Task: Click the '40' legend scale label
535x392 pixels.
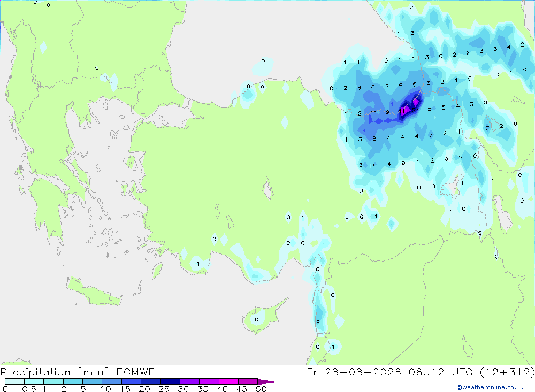Action: (222, 389)
